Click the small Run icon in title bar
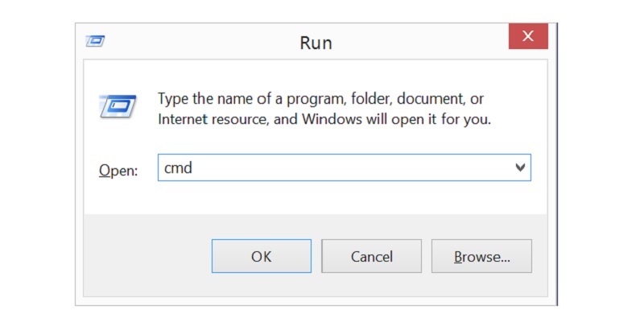Image resolution: width=644 pixels, height=335 pixels. tap(96, 39)
